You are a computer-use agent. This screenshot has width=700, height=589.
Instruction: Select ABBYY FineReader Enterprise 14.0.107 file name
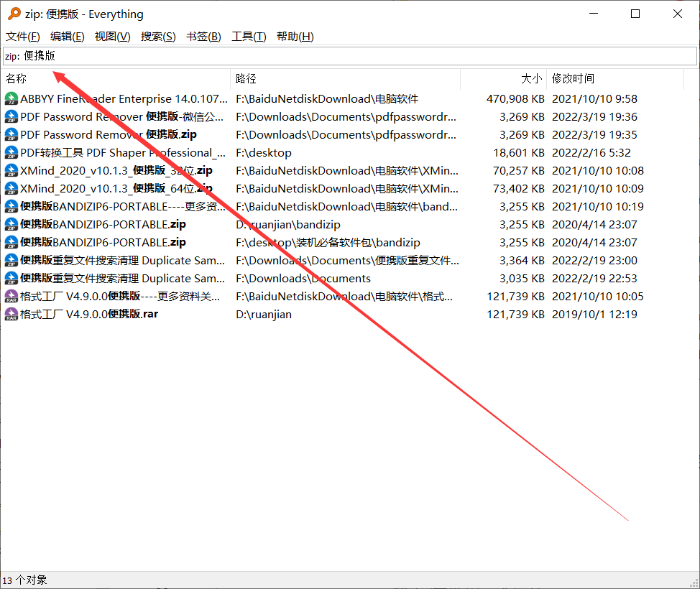[124, 99]
